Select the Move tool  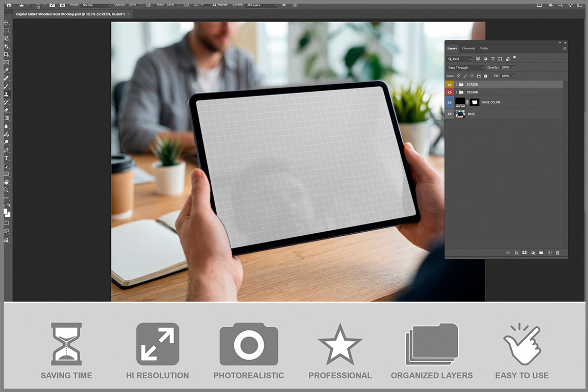click(7, 23)
